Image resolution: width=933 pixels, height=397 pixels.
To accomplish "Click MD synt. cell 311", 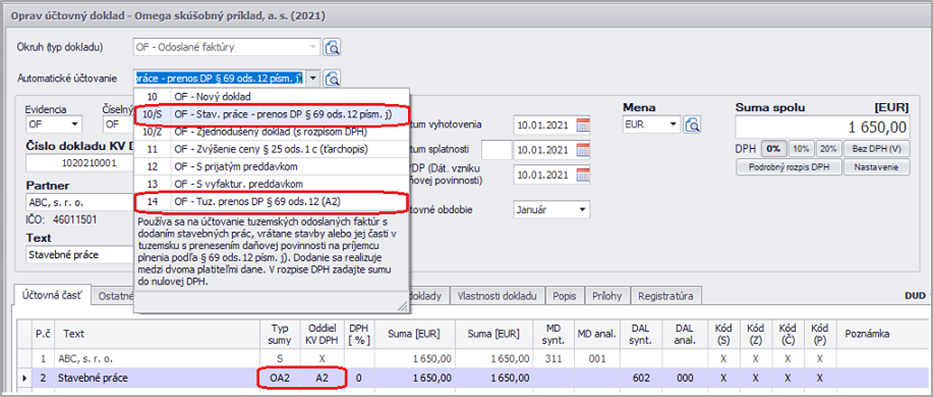I will (552, 359).
